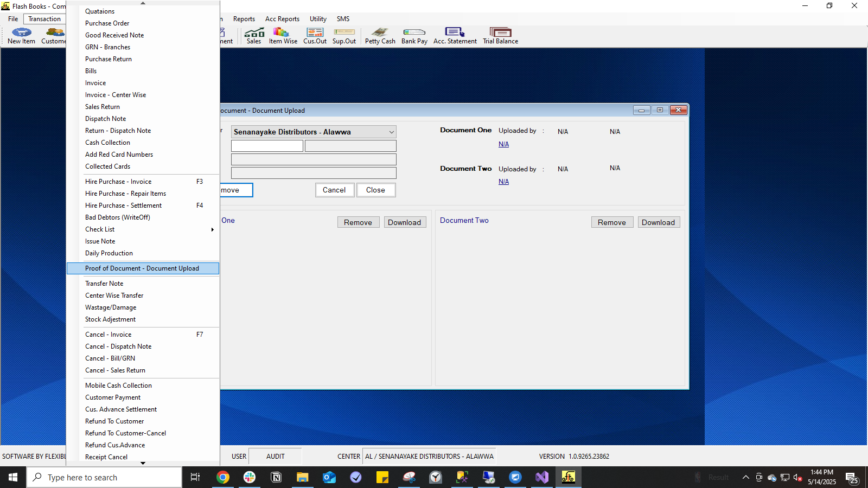868x488 pixels.
Task: Click the Bank Pay toolbar icon
Action: 414,35
